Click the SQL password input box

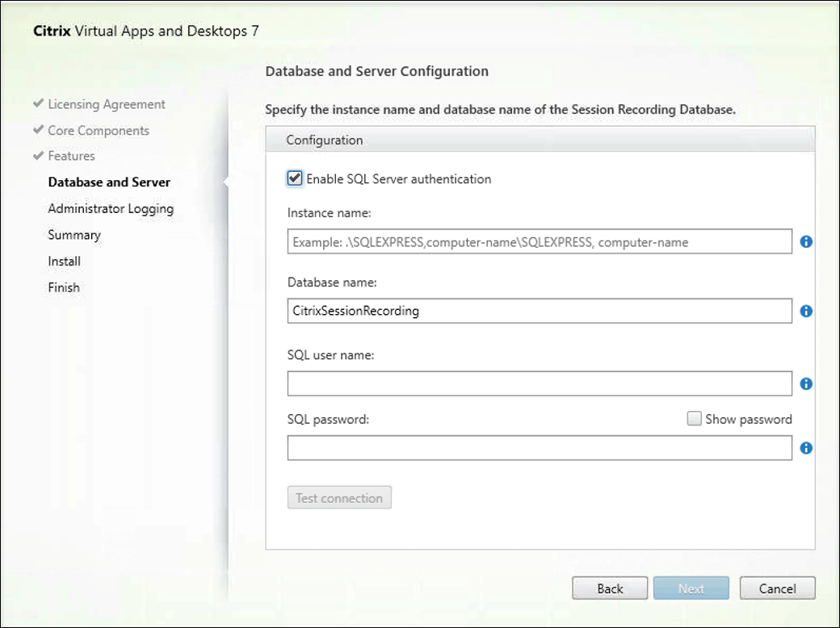540,448
